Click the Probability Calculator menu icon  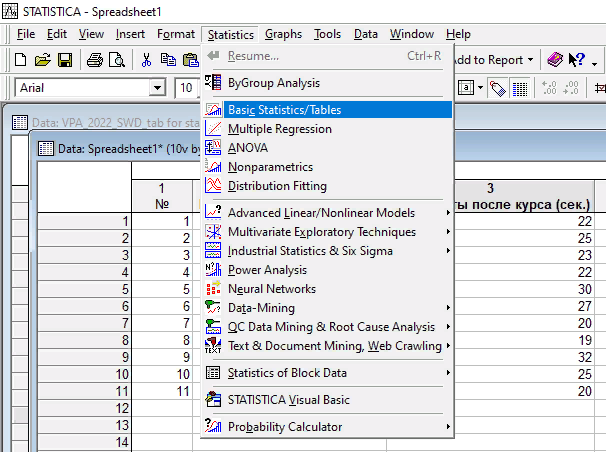213,426
